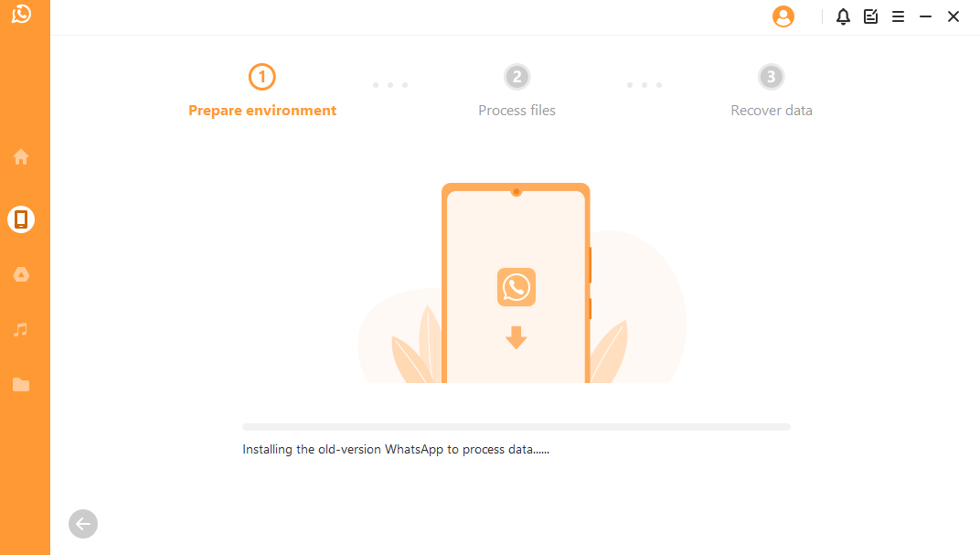The image size is (980, 555).
Task: Open Google Drive backup section
Action: [21, 274]
